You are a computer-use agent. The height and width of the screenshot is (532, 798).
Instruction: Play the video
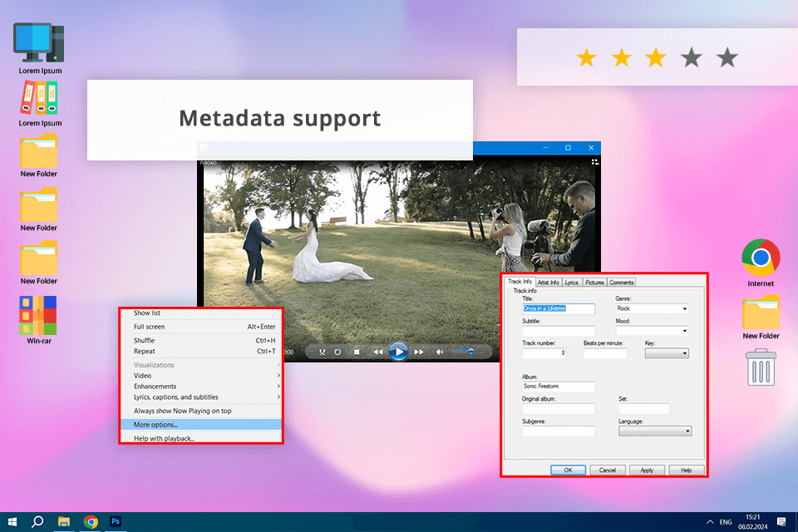398,352
